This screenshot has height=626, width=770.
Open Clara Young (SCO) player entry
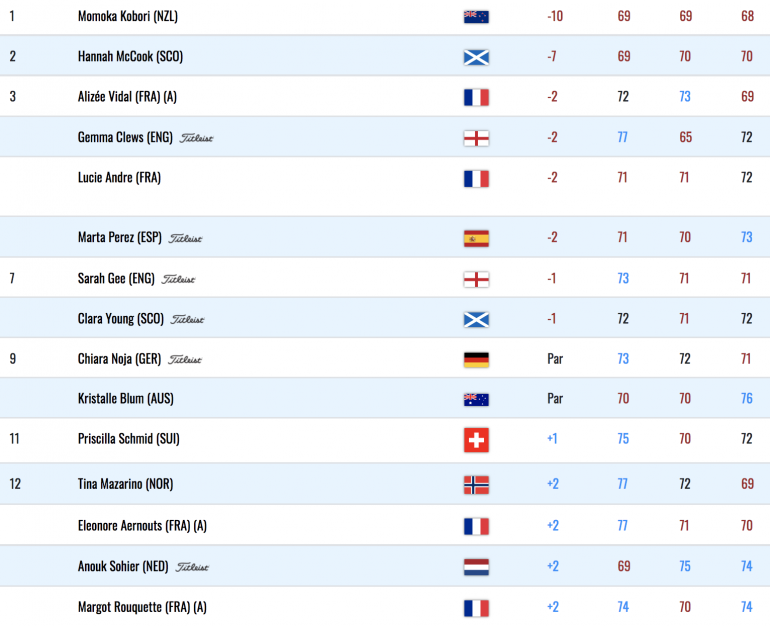[121, 319]
